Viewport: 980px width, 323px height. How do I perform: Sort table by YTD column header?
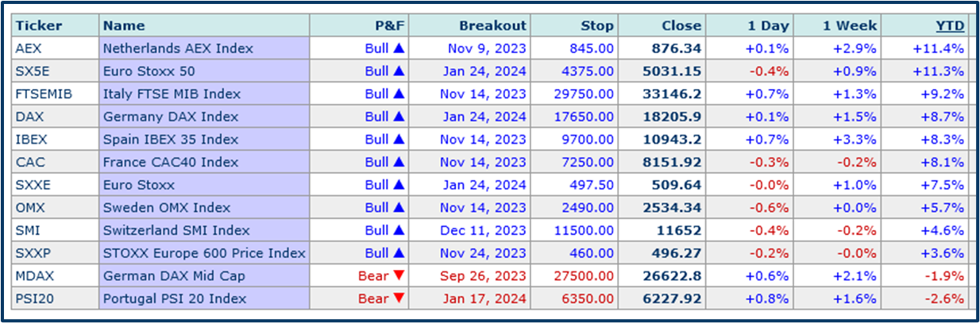tap(950, 25)
